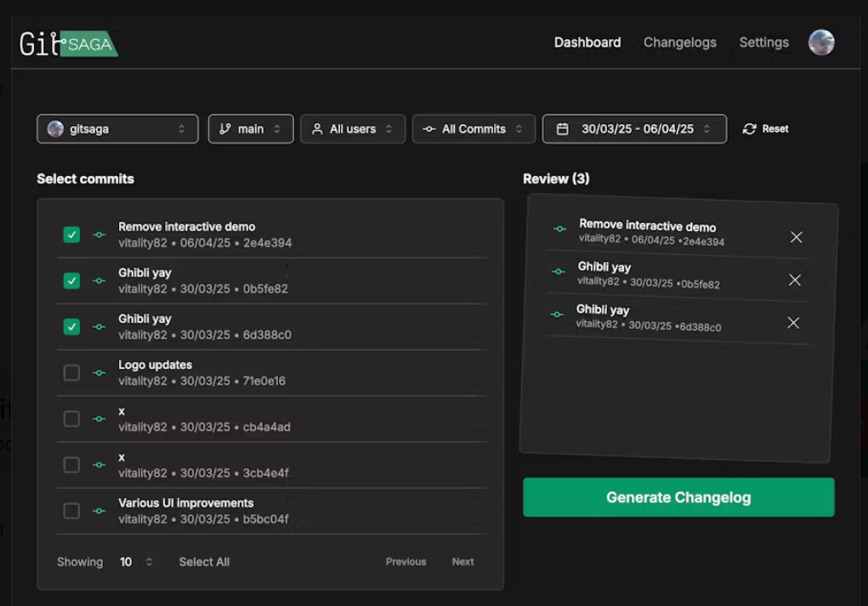Remove Ghibli yay 0b5fe82 from Review
The width and height of the screenshot is (868, 606).
794,280
